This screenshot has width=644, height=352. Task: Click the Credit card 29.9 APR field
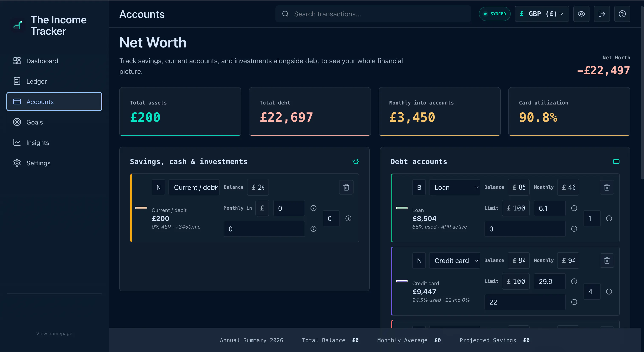[x=550, y=281]
